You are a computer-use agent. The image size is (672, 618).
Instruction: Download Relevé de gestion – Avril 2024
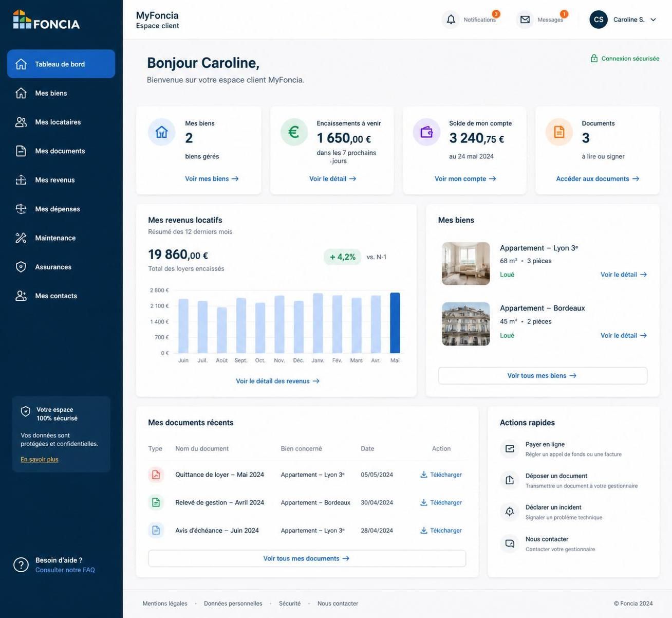[441, 502]
